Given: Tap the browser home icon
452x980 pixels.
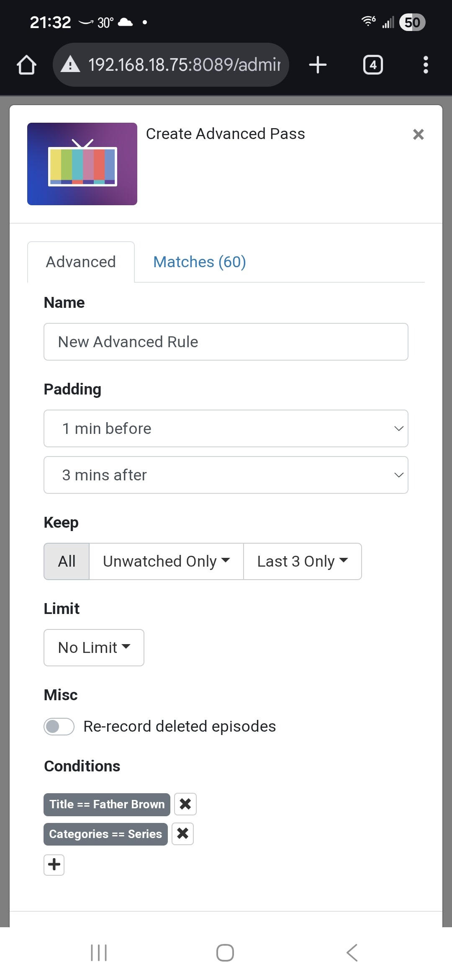Looking at the screenshot, I should click(x=26, y=65).
